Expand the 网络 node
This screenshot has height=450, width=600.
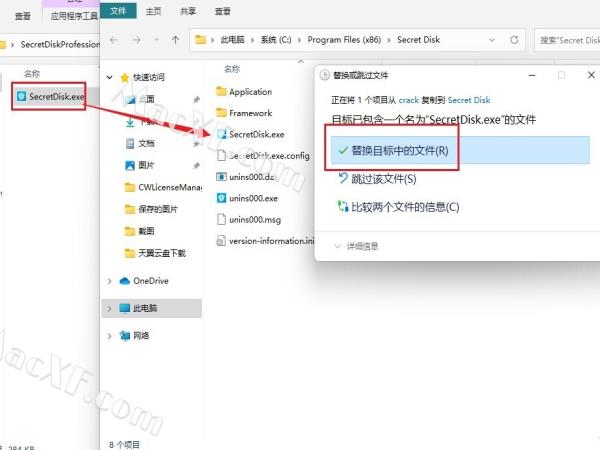(109, 336)
